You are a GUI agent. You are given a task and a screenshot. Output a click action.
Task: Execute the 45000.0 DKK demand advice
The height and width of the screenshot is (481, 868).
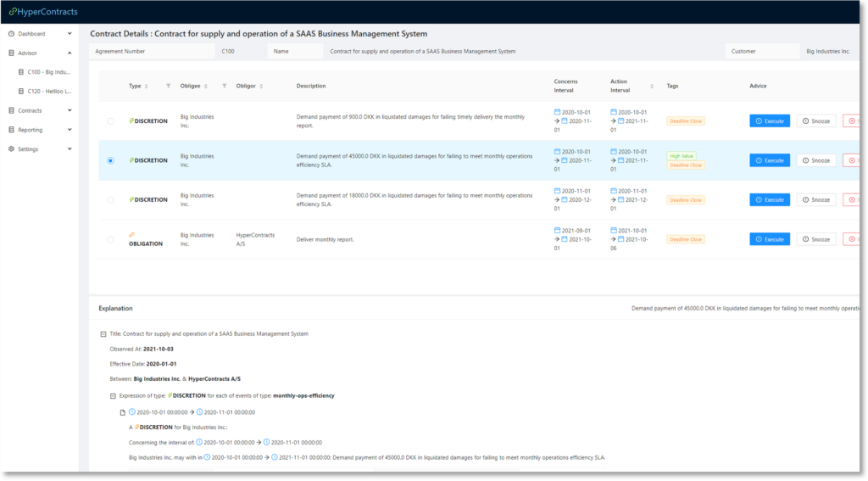tap(770, 160)
